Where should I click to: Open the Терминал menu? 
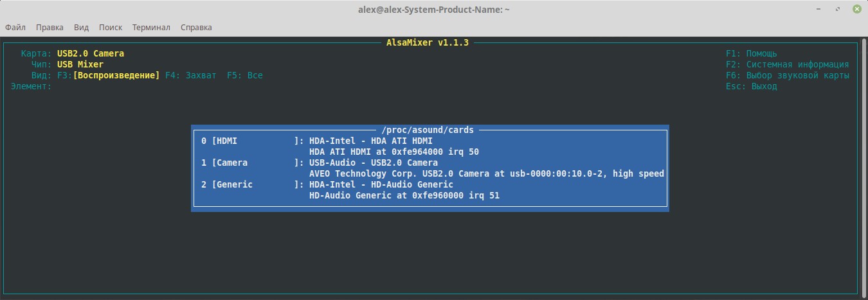click(x=151, y=28)
